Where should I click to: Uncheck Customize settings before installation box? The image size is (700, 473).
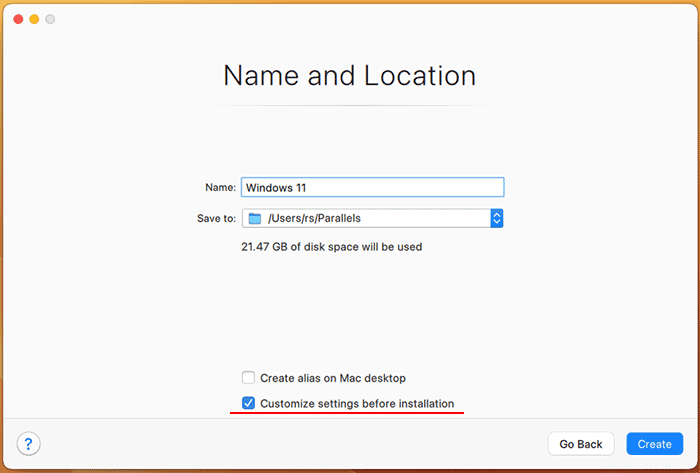pos(248,403)
